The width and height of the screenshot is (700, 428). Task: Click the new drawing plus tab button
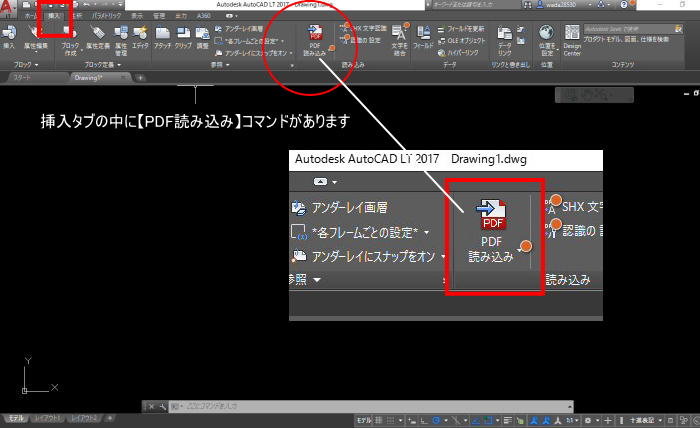[x=140, y=78]
